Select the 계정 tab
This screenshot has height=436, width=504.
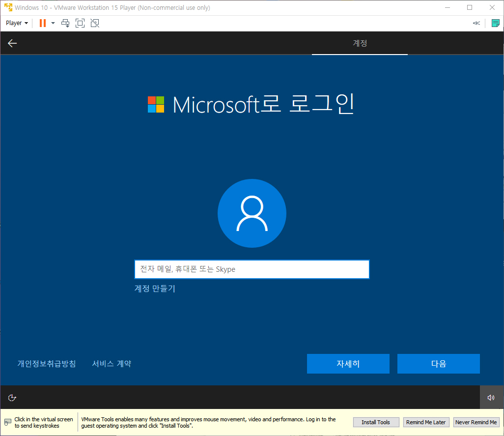360,43
